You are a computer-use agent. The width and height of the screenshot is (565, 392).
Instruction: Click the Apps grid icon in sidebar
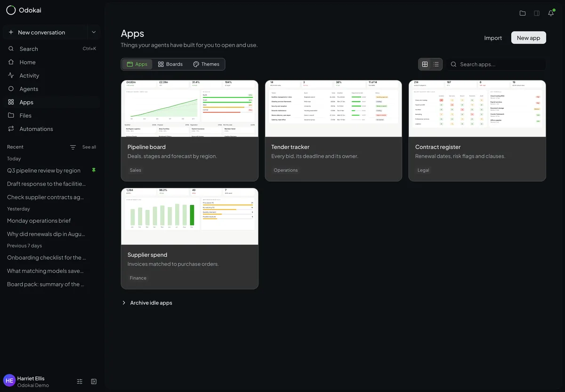(11, 102)
